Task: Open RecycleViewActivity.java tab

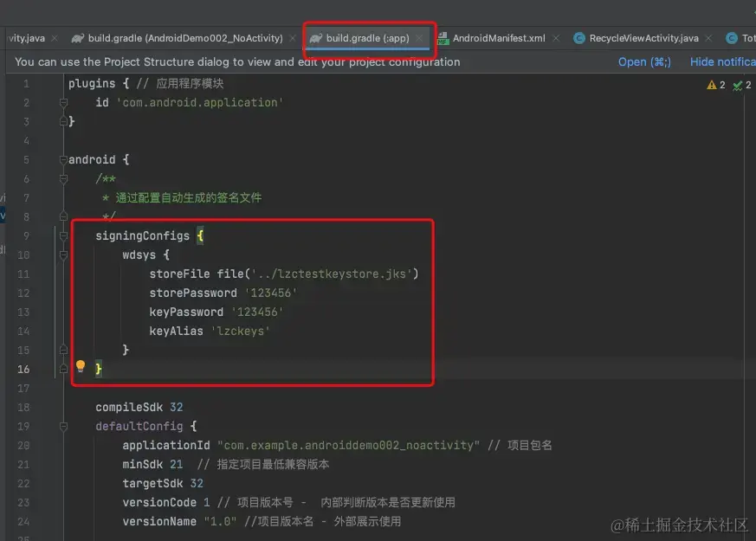Action: pyautogui.click(x=643, y=38)
